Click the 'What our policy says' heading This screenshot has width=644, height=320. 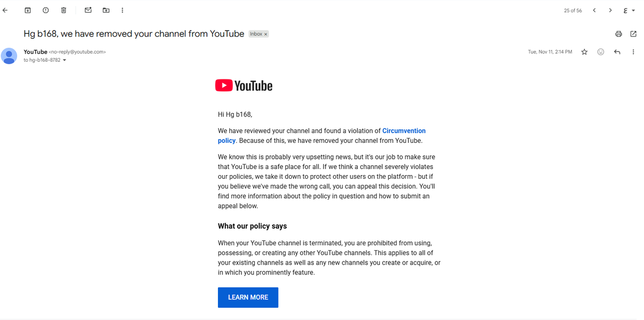tap(252, 226)
